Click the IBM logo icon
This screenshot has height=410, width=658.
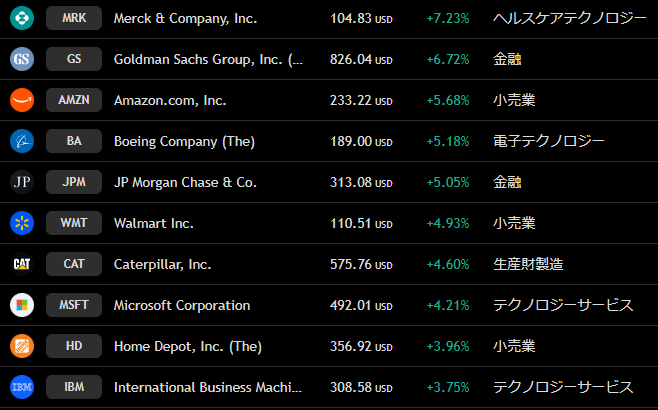[22, 387]
